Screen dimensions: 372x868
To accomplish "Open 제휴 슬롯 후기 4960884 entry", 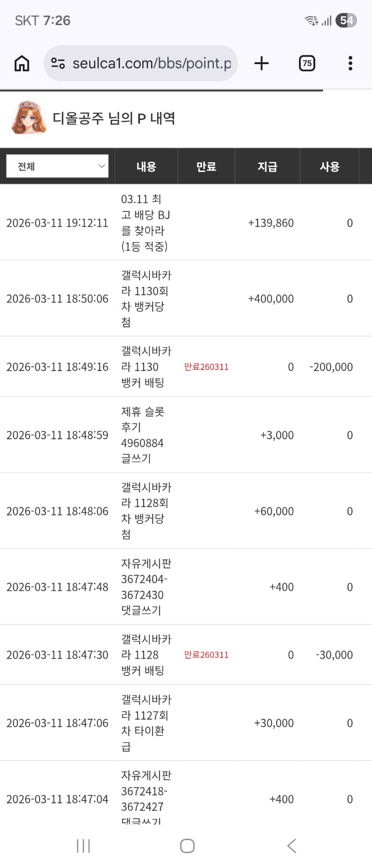I will (142, 435).
